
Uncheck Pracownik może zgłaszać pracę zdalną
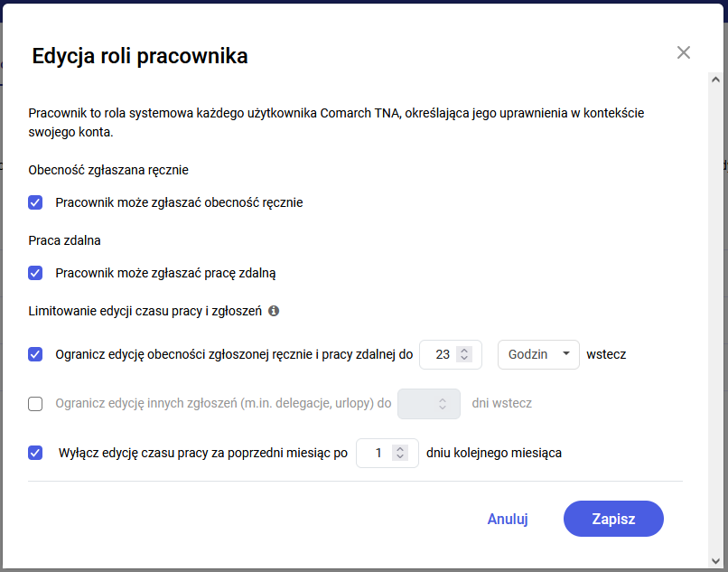pos(35,273)
